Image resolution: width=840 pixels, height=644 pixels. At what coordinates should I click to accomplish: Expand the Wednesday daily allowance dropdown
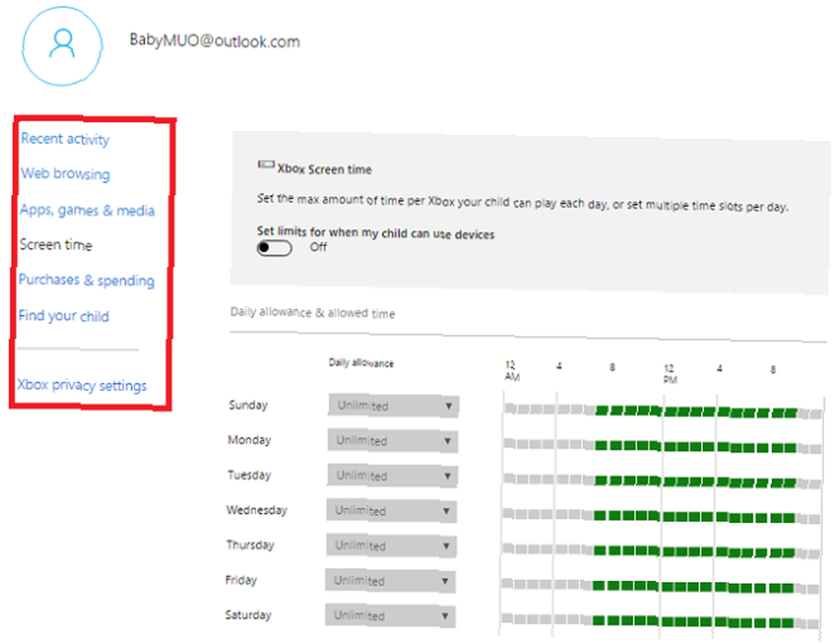click(391, 510)
